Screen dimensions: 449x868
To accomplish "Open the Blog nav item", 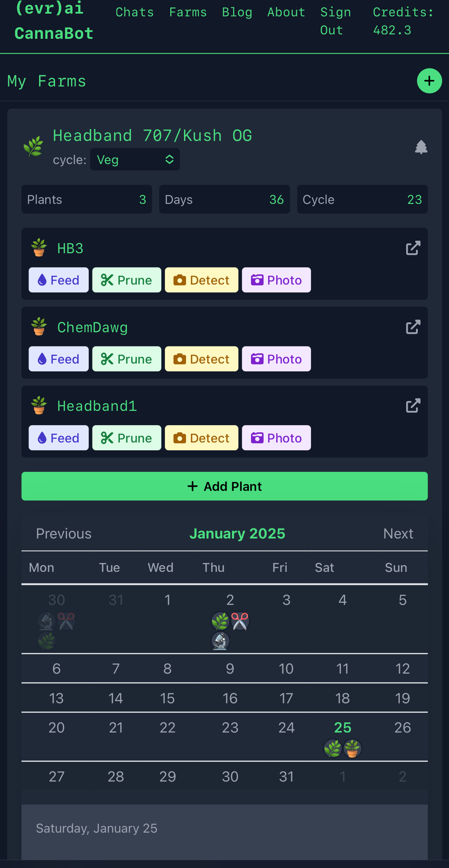I will pos(237,12).
